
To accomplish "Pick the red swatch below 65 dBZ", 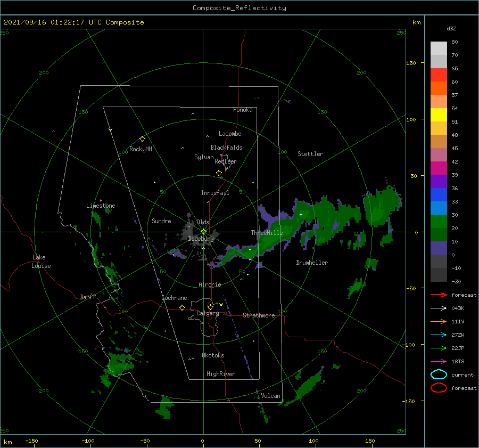I will pos(439,75).
